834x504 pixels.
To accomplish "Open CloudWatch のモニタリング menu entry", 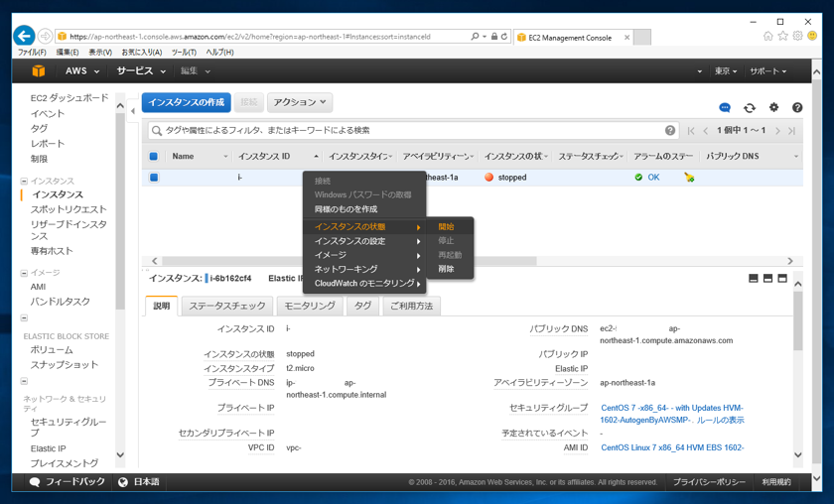I will tap(364, 284).
